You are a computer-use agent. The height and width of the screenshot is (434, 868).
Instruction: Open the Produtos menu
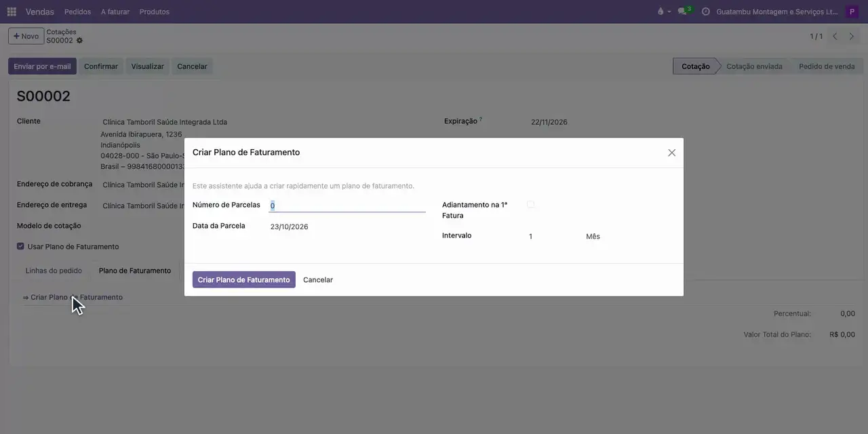pos(155,12)
